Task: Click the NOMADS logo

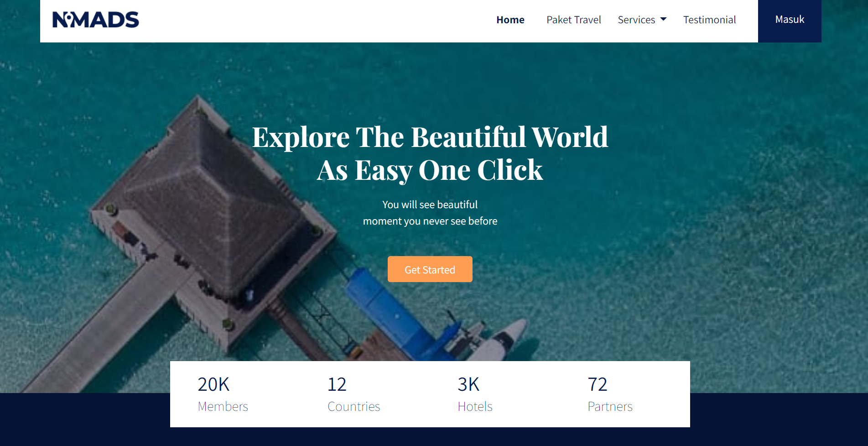Action: (x=96, y=20)
